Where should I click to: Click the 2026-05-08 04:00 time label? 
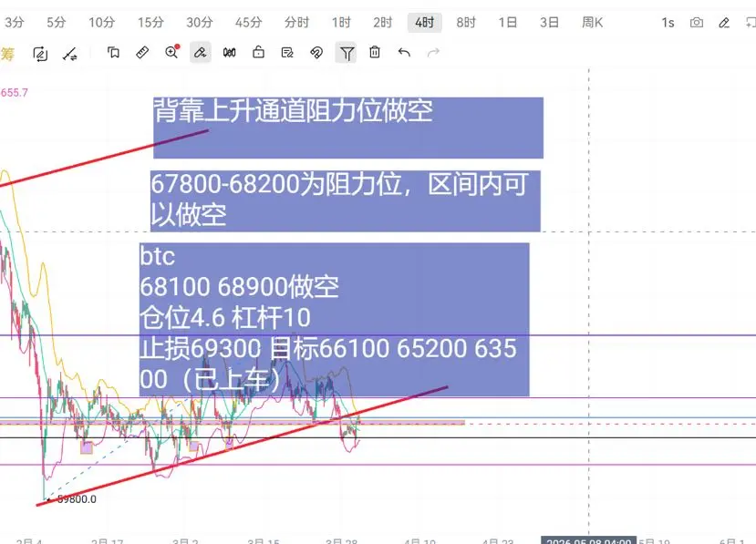(589, 540)
